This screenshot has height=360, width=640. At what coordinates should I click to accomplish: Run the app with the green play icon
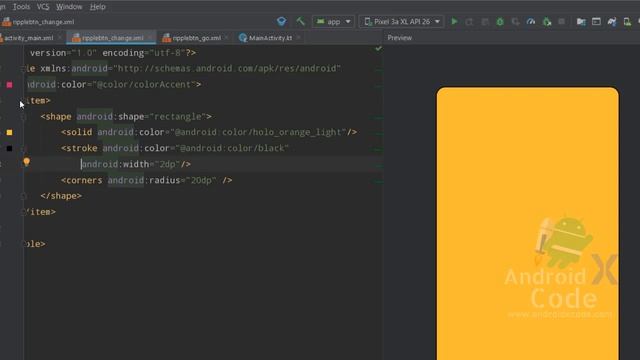[454, 22]
